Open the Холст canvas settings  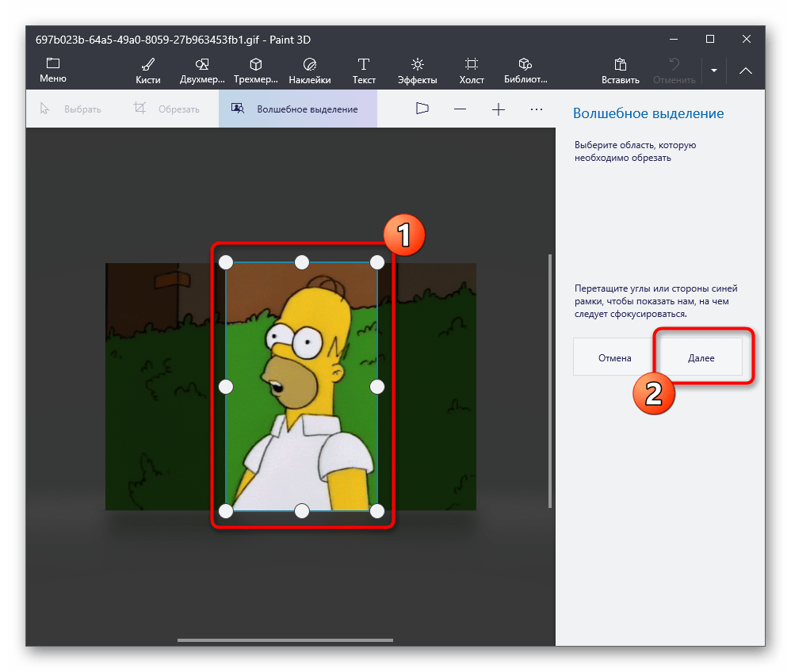point(472,70)
